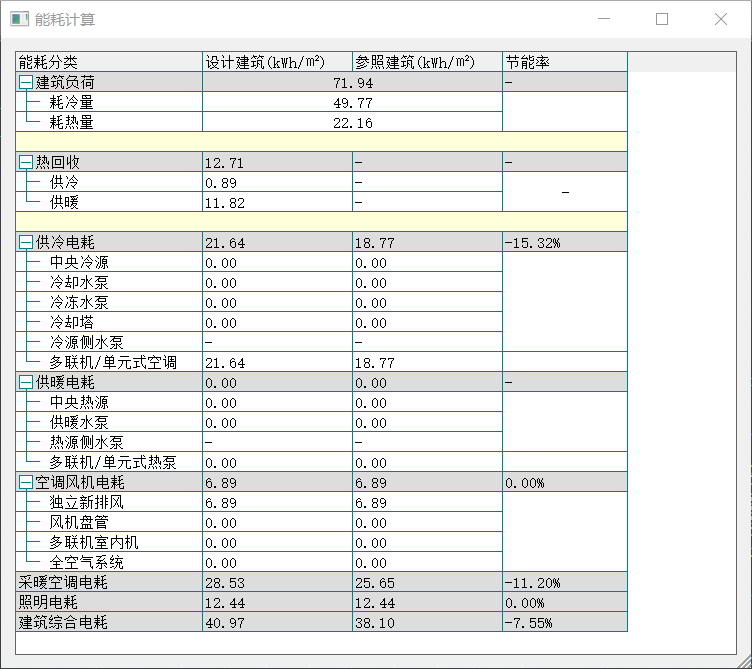Viewport: 752px width, 669px height.
Task: Select the 耗冷量 row
Action: [72, 102]
